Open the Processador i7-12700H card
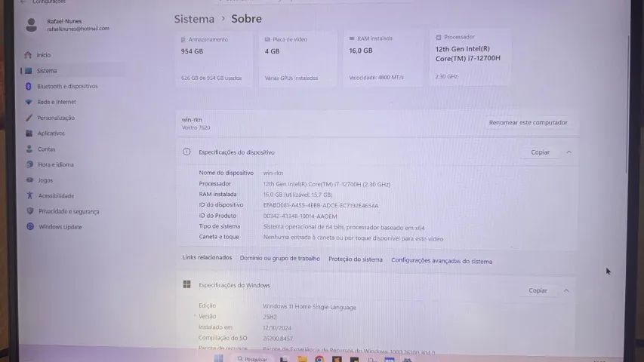Screen dimensions: 644x362 coord(470,57)
